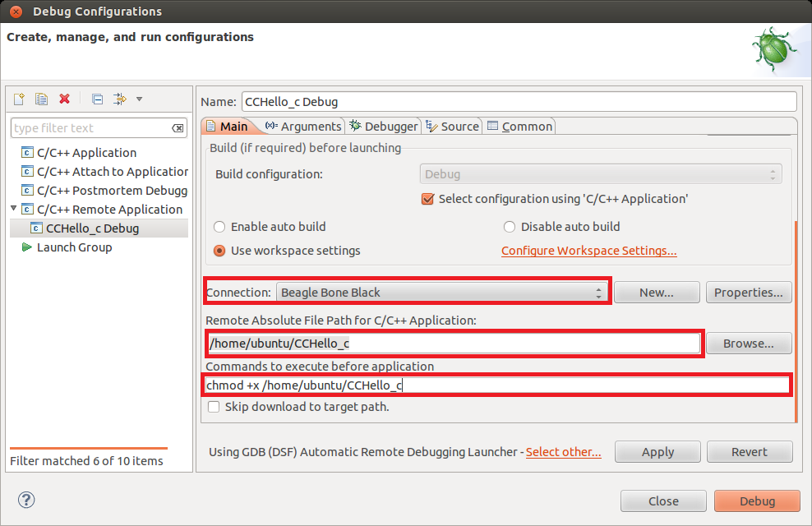
Task: Switch to the Debugger tab
Action: coord(384,127)
